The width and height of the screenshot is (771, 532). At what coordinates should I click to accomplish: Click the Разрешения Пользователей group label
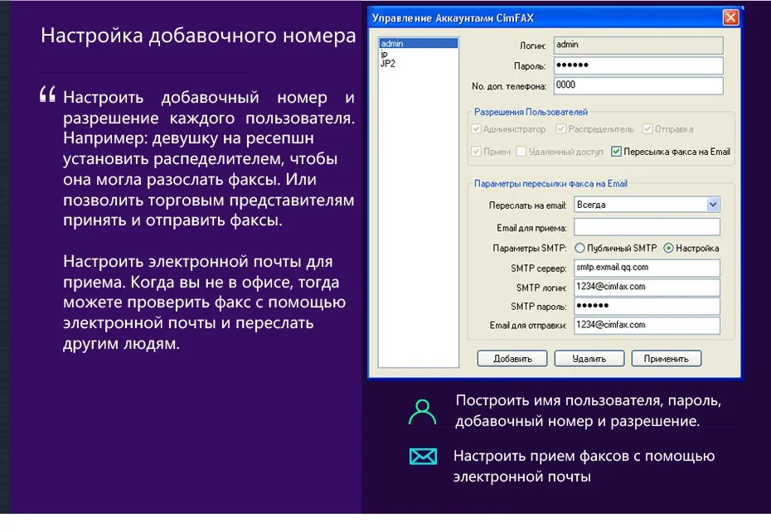(531, 112)
